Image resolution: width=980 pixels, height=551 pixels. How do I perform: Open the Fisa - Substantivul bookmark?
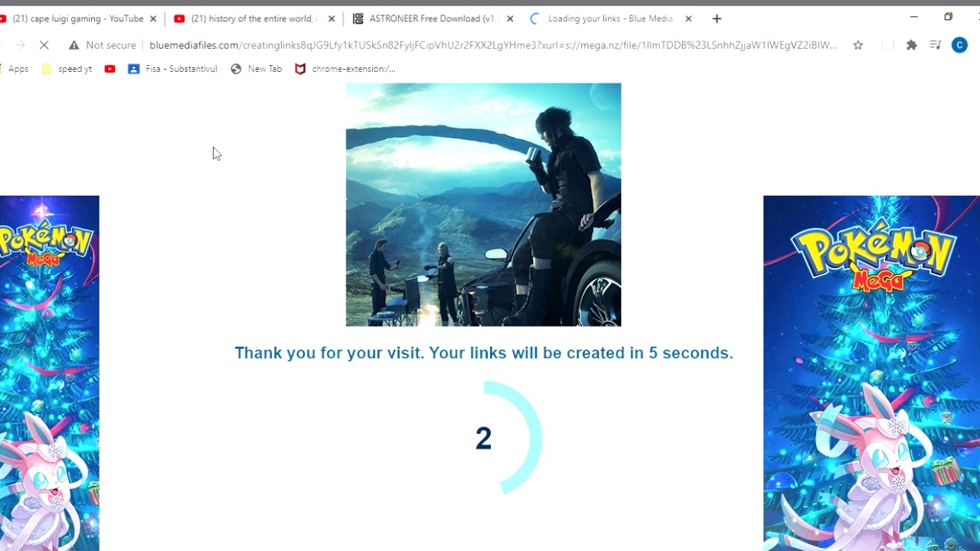click(173, 69)
